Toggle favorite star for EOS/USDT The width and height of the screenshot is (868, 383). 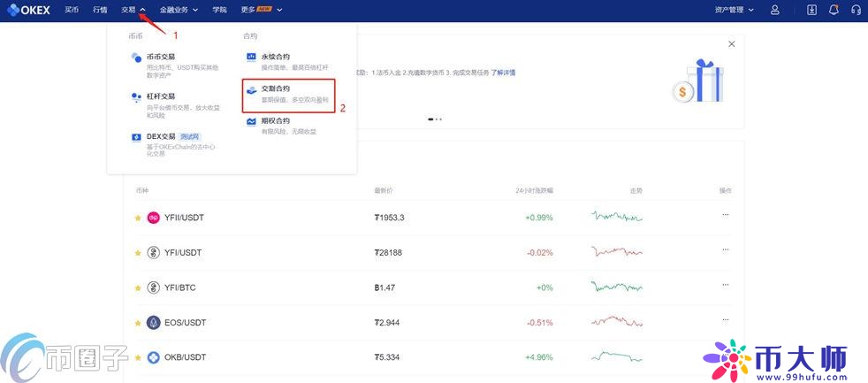[138, 323]
